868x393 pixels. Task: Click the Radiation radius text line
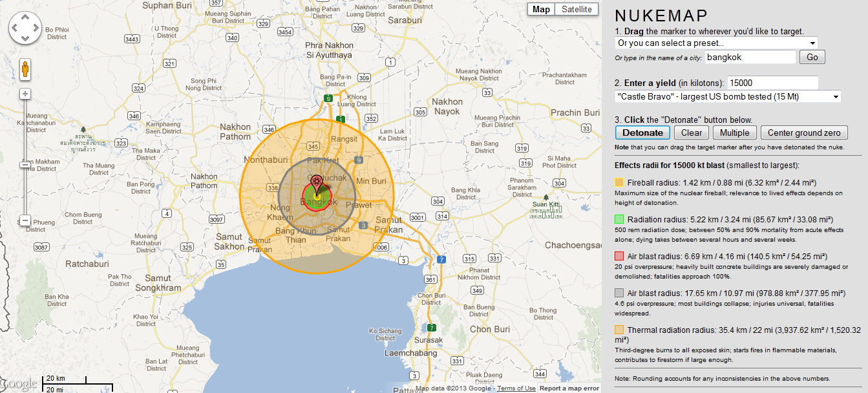(x=730, y=220)
